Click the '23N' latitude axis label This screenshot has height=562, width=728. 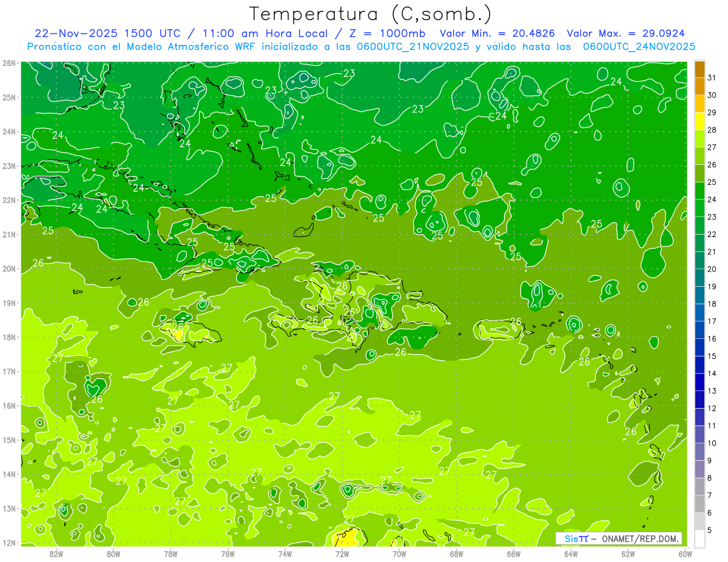tap(8, 166)
